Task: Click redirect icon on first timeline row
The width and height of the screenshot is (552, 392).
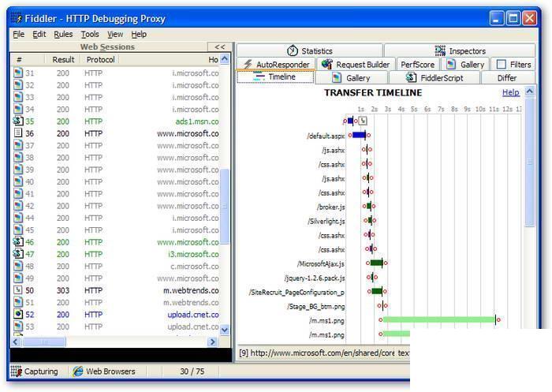Action: point(363,121)
